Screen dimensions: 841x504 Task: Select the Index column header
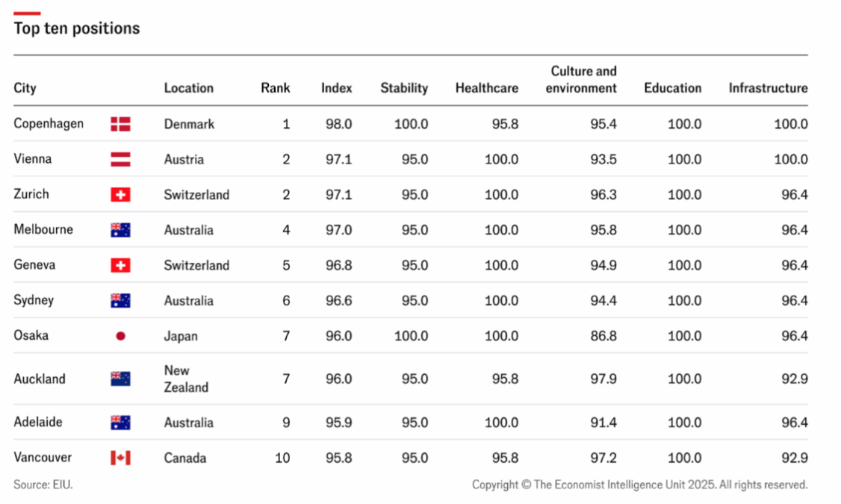[x=336, y=88]
